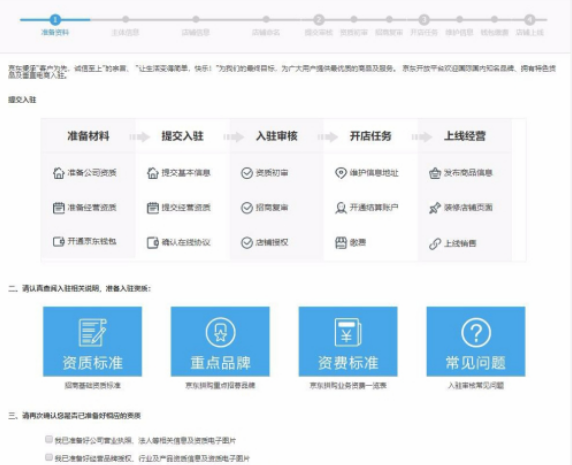Select the 招商复审 step in progress bar
Image resolution: width=572 pixels, height=465 pixels.
389,19
